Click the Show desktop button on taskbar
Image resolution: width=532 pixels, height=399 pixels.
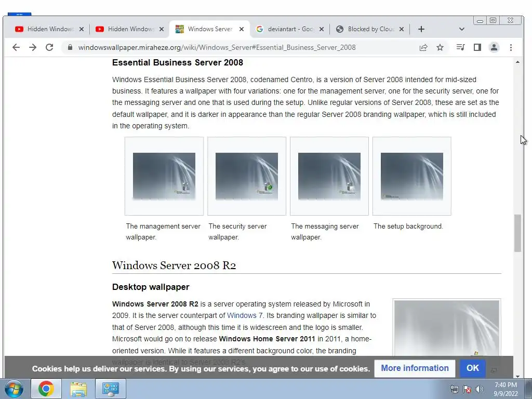point(528,389)
